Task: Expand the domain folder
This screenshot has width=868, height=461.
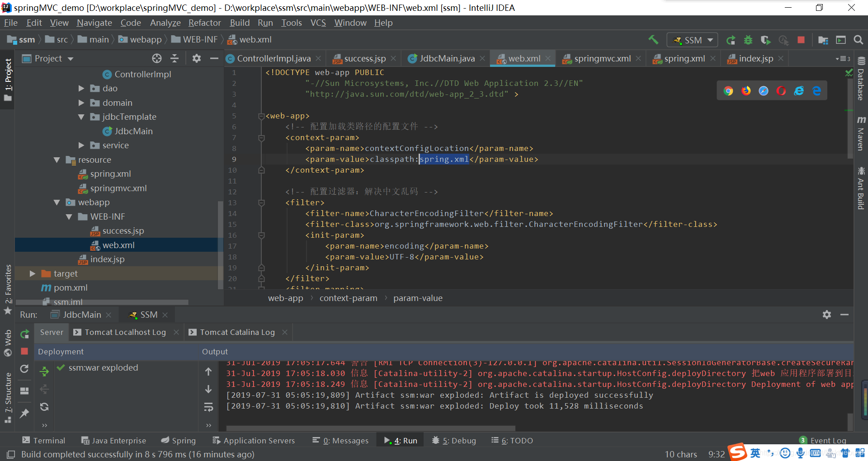Action: click(x=81, y=103)
